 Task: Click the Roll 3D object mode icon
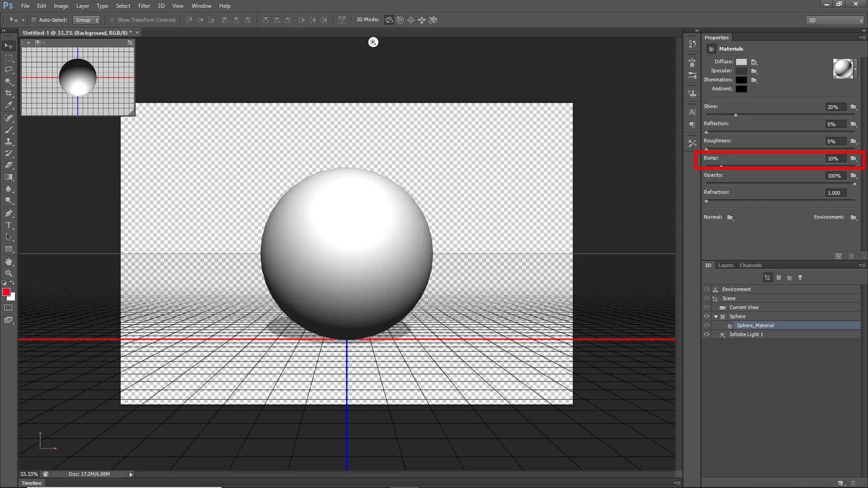[400, 20]
